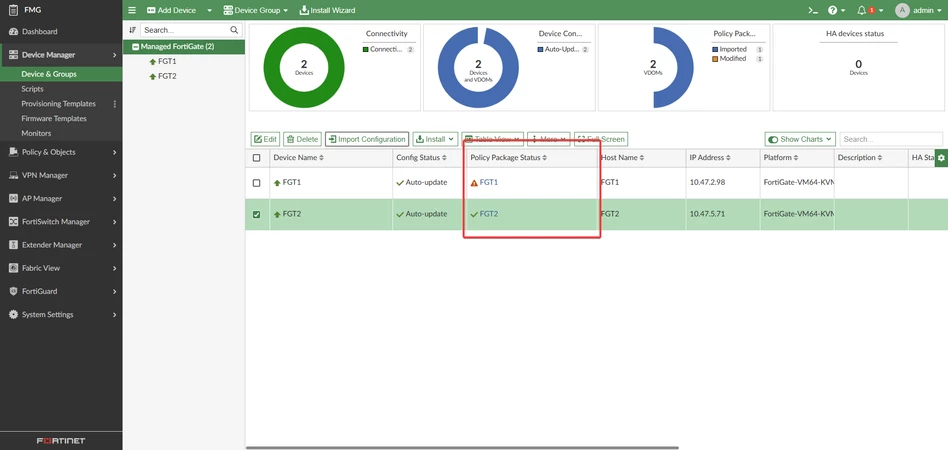Open the help question mark icon
Screen dimensions: 948x450
pyautogui.click(x=833, y=10)
